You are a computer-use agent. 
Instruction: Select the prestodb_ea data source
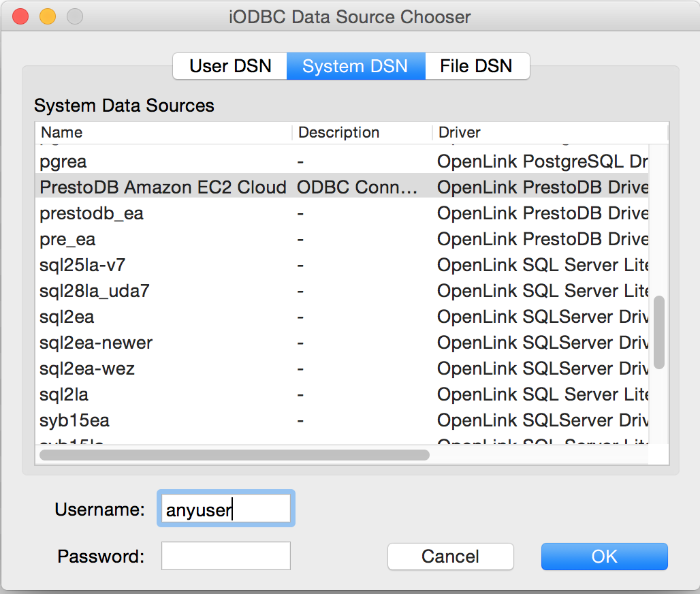pos(342,213)
